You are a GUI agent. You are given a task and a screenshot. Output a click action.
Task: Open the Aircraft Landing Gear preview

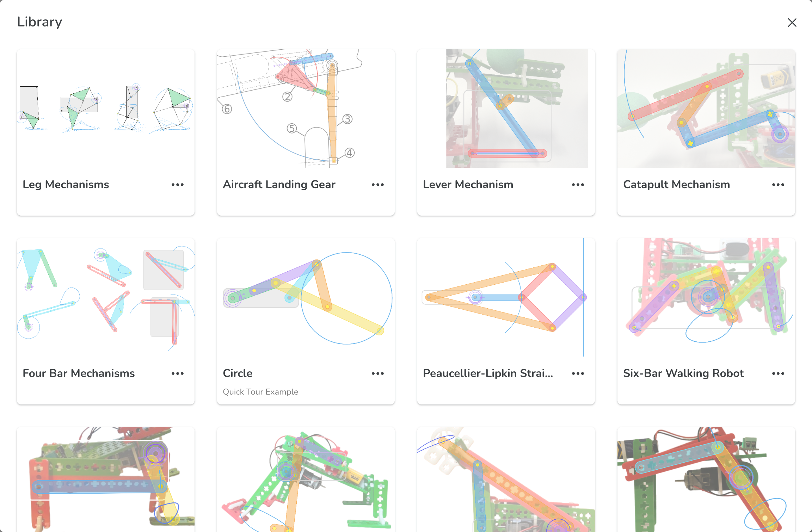point(306,109)
